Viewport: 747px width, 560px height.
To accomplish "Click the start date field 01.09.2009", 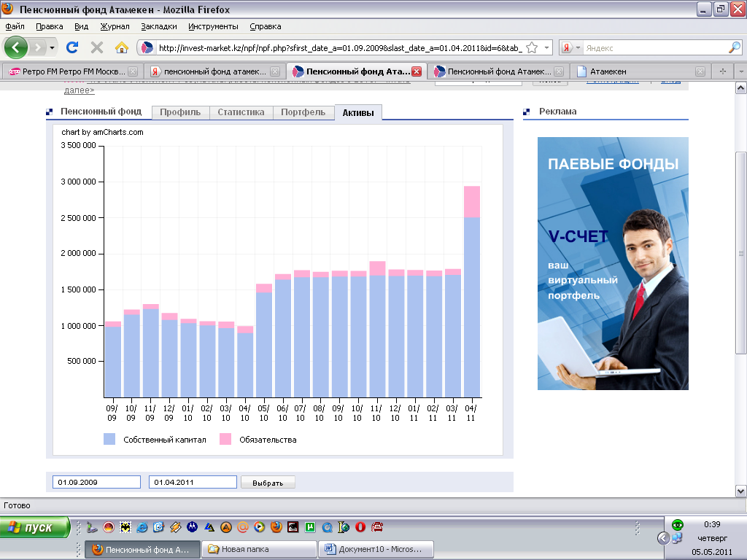I will [96, 482].
